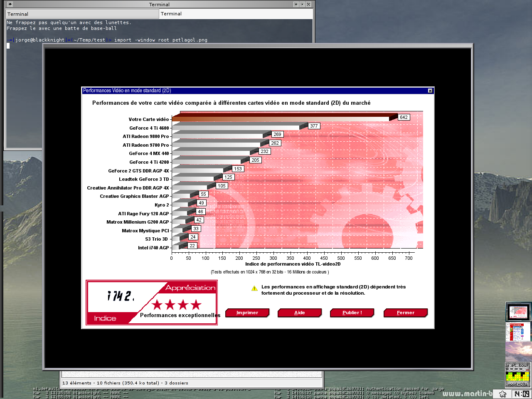Click the Votre Carte vidéo bar

click(x=284, y=117)
